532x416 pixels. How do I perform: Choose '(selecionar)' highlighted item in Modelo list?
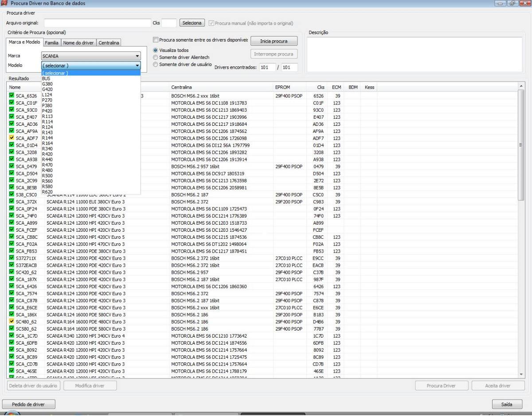point(91,73)
